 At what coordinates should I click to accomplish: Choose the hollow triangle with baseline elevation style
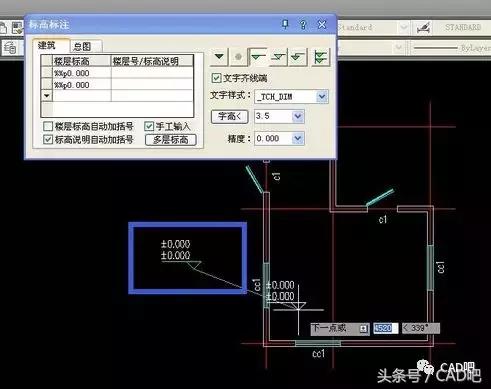tap(258, 57)
